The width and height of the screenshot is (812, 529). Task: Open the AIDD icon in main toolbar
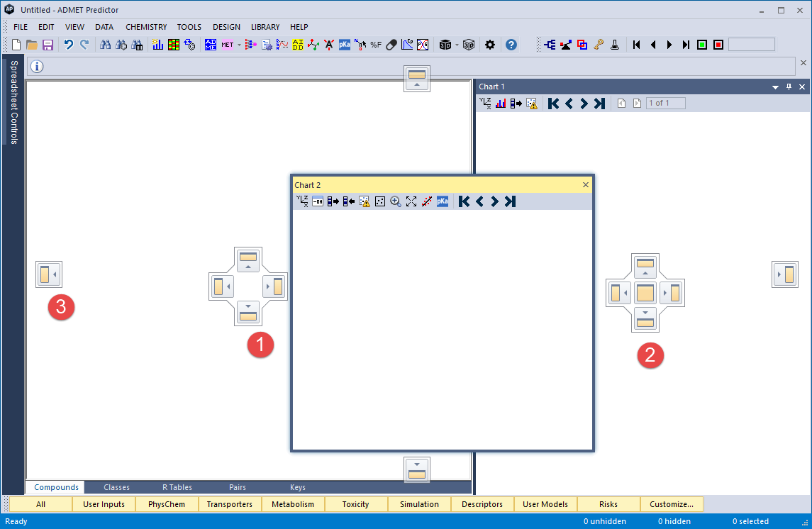pos(298,45)
